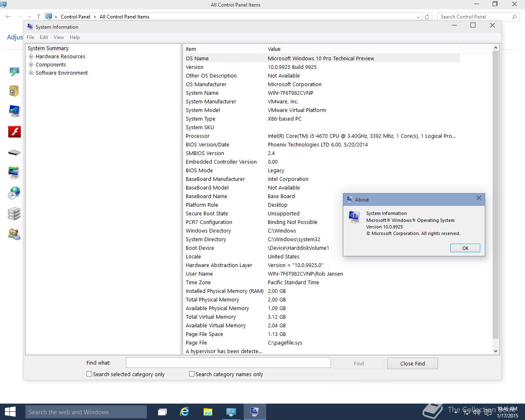Click the disabled Find button

pyautogui.click(x=359, y=363)
